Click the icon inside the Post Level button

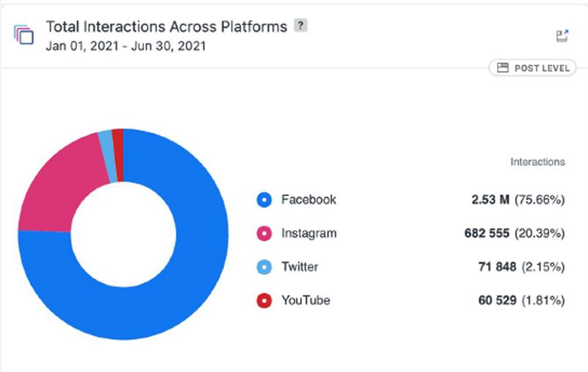click(x=503, y=68)
